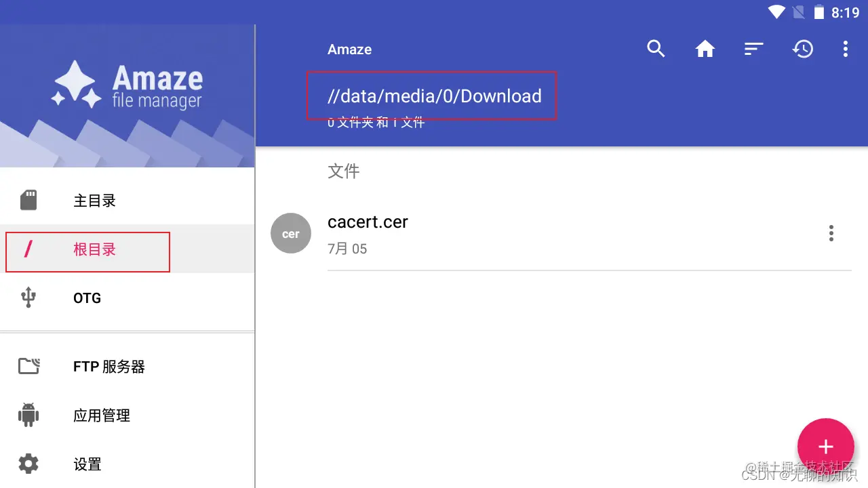Viewport: 868px width, 488px height.
Task: Click the 文件 section header
Action: tap(344, 171)
